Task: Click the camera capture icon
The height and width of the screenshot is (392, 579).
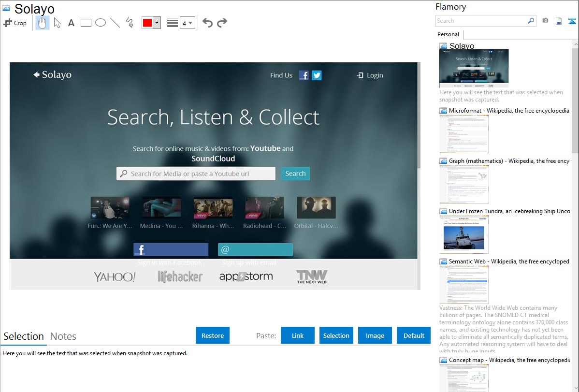Action: click(x=545, y=21)
